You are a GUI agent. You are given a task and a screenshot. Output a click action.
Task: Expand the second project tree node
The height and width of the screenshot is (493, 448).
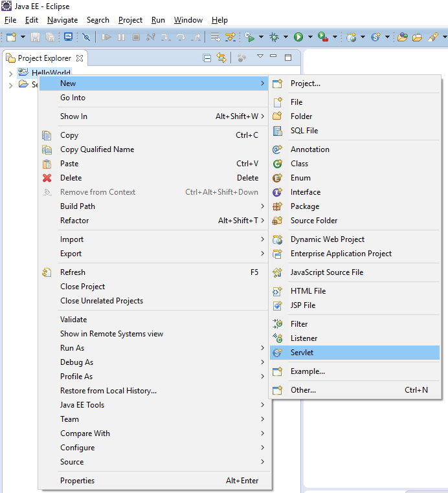11,85
